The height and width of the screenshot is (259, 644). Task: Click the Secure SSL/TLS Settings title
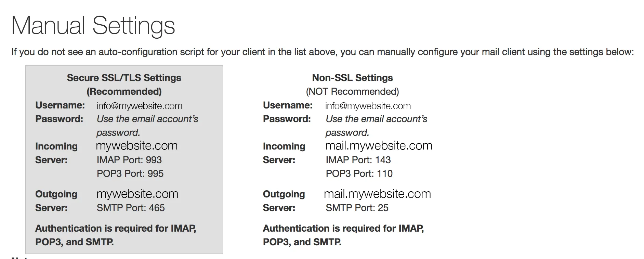click(x=124, y=78)
